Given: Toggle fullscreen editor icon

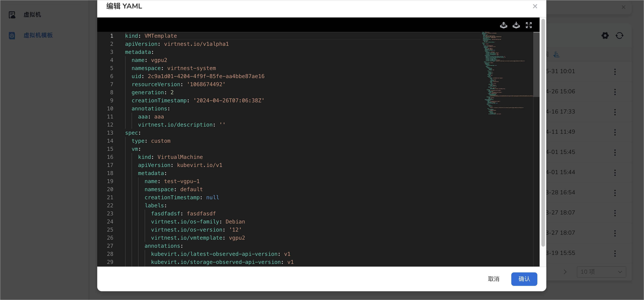Looking at the screenshot, I should (529, 25).
